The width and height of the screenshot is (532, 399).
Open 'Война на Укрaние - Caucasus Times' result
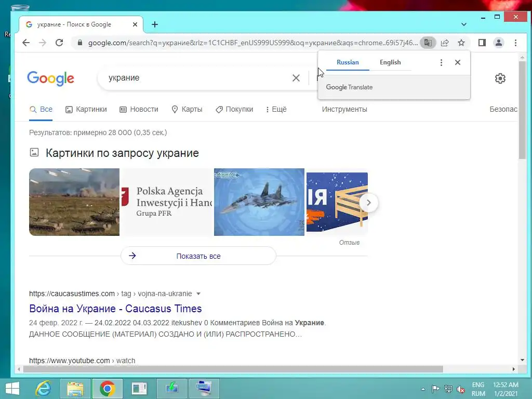pyautogui.click(x=115, y=309)
